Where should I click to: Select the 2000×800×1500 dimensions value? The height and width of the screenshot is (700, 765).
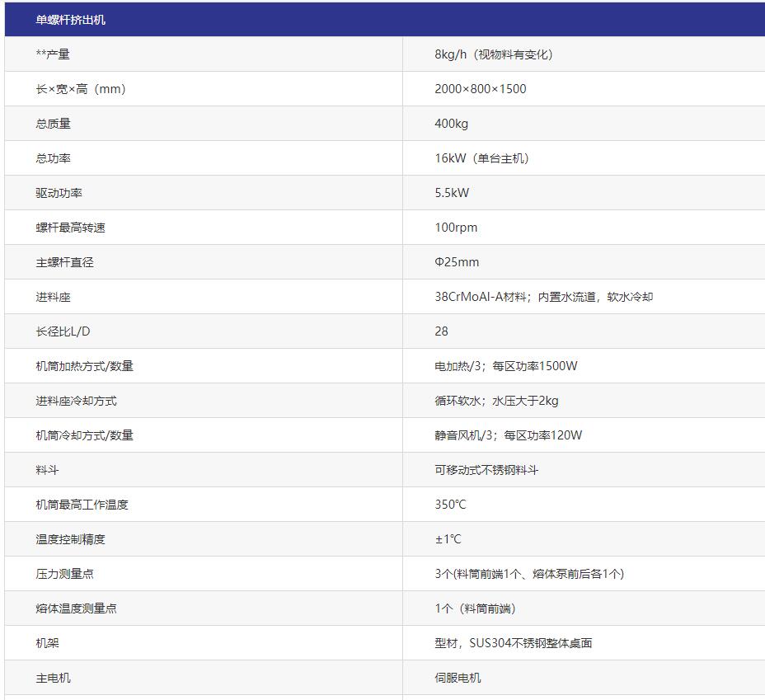[x=480, y=89]
